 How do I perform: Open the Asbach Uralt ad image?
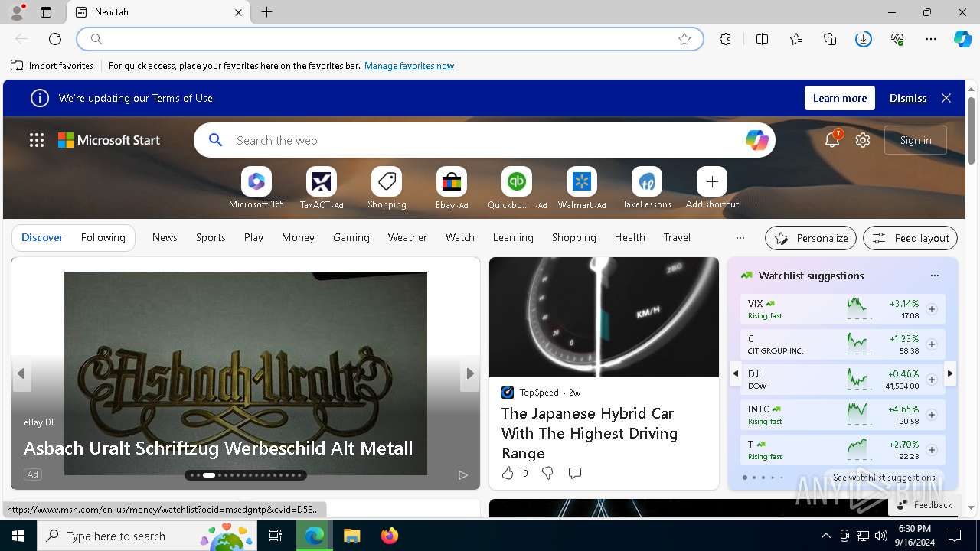pyautogui.click(x=246, y=373)
